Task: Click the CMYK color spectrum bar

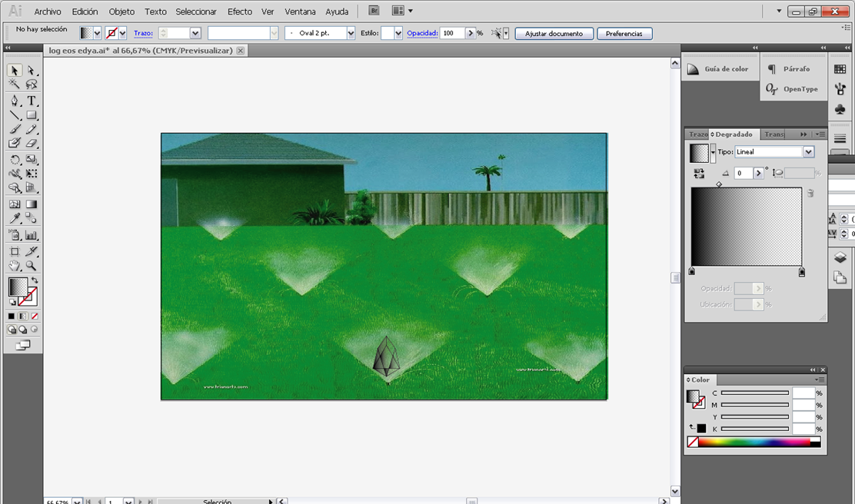Action: pos(755,443)
